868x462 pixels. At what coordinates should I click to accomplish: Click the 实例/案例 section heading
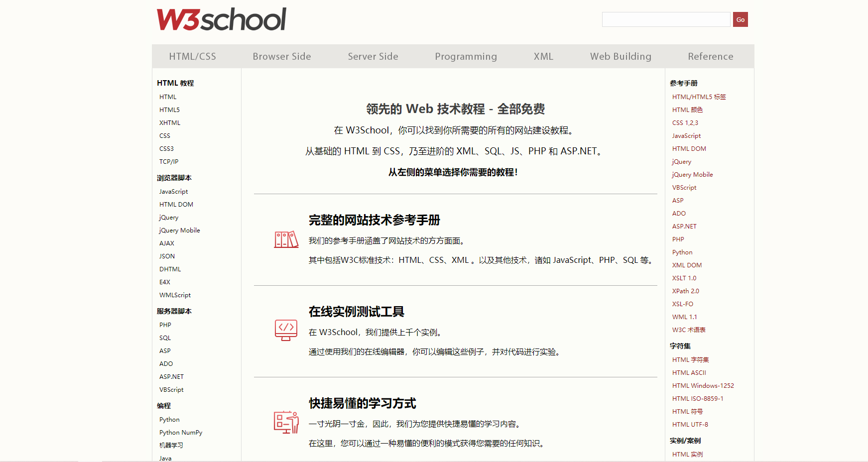[x=685, y=440]
